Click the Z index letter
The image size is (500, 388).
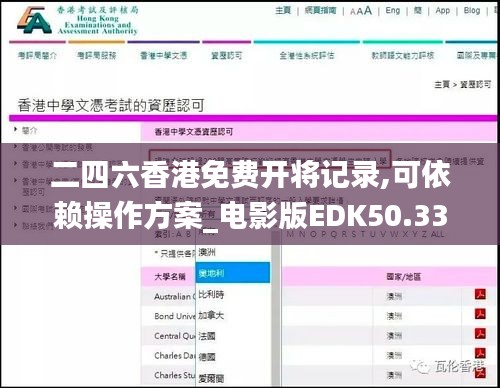click(x=424, y=234)
